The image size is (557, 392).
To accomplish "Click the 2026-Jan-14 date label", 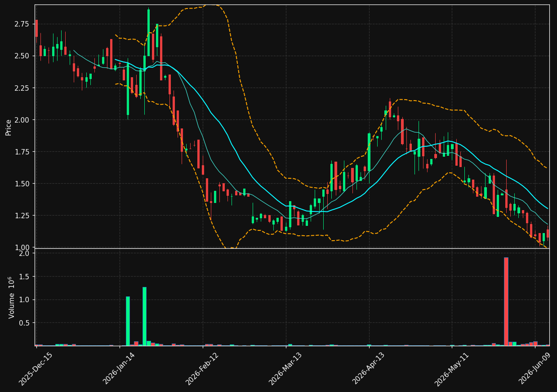I will [x=119, y=369].
